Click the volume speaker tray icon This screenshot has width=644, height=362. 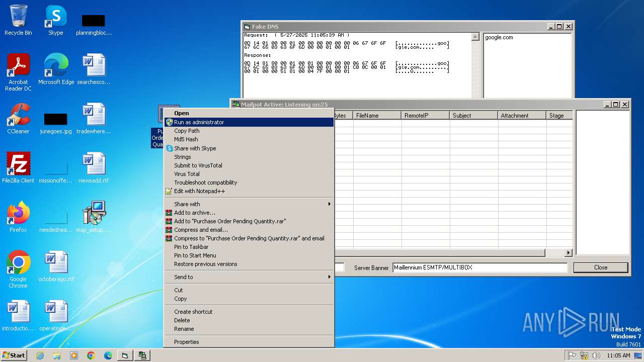coord(596,355)
